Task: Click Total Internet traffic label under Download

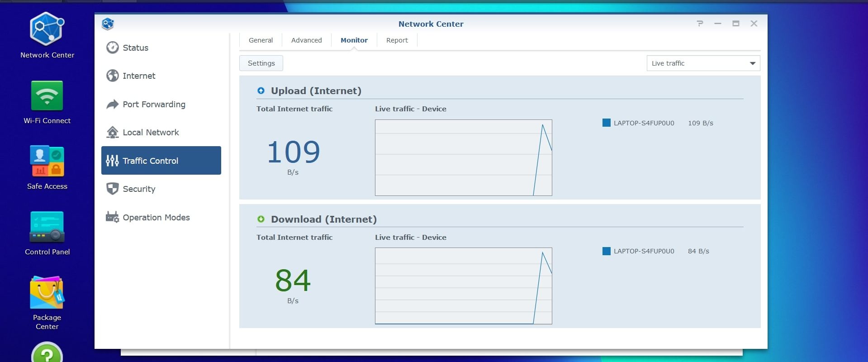Action: click(x=294, y=237)
